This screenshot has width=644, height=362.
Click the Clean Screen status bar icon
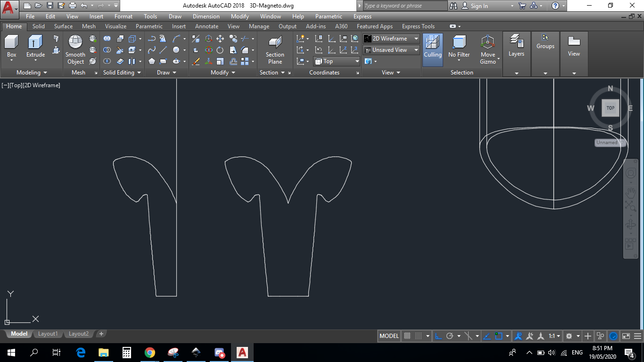(x=626, y=336)
